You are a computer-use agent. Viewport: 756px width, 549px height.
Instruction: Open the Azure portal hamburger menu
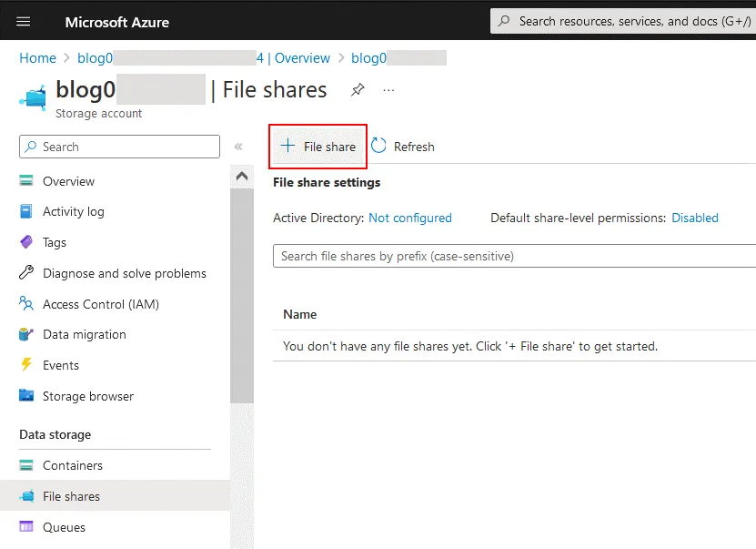(x=24, y=22)
